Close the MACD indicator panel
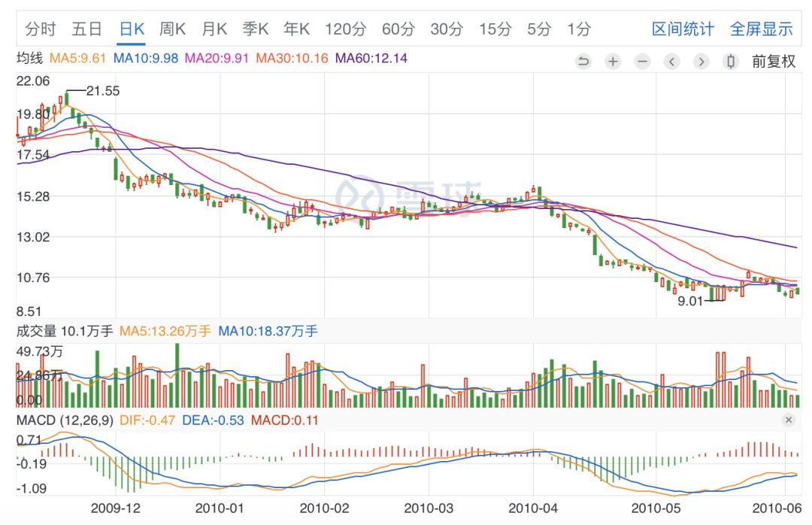812x525 pixels. (789, 420)
